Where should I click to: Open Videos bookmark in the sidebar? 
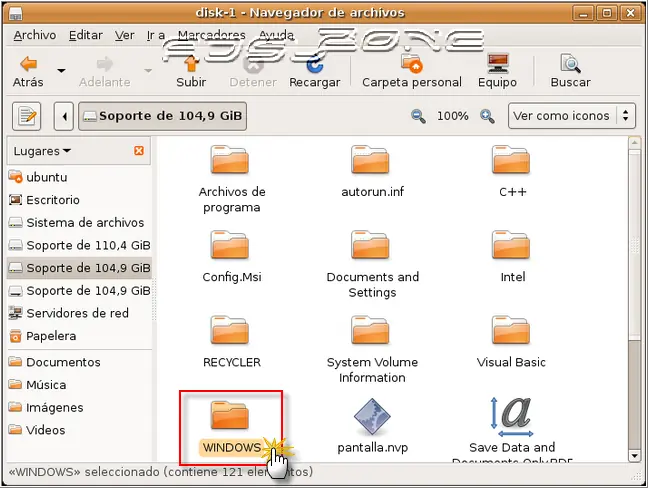[x=79, y=430]
